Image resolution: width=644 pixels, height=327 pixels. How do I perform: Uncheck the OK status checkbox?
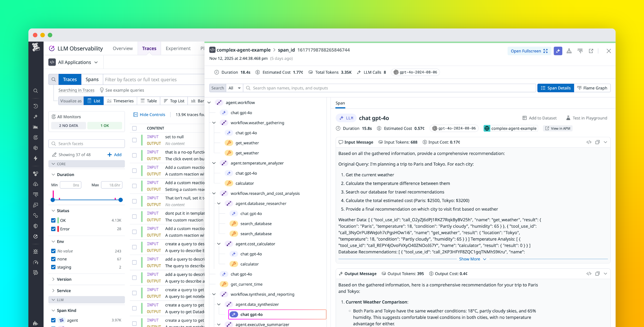click(53, 220)
